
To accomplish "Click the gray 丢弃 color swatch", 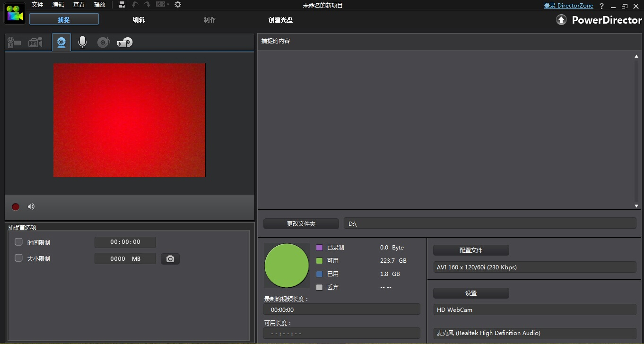I will [319, 287].
